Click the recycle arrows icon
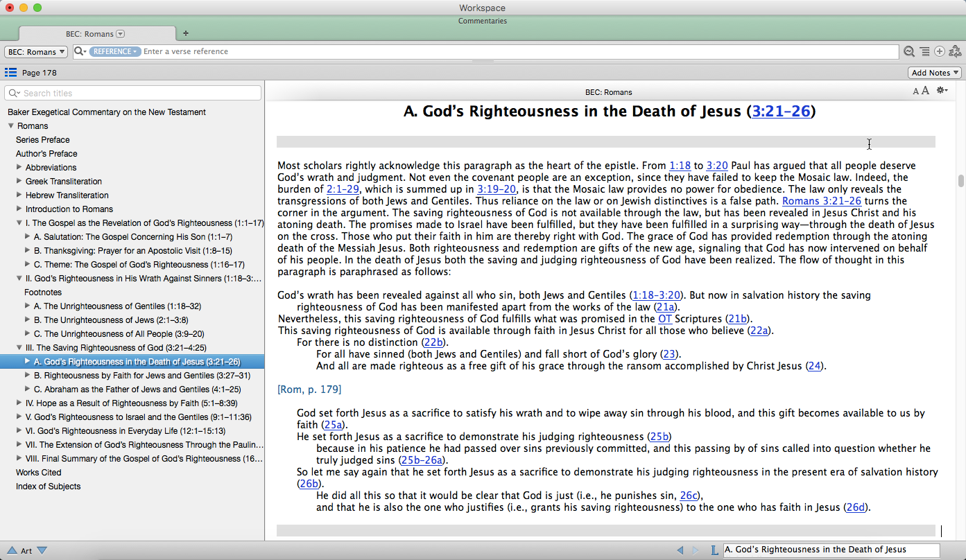966x560 pixels. point(955,51)
